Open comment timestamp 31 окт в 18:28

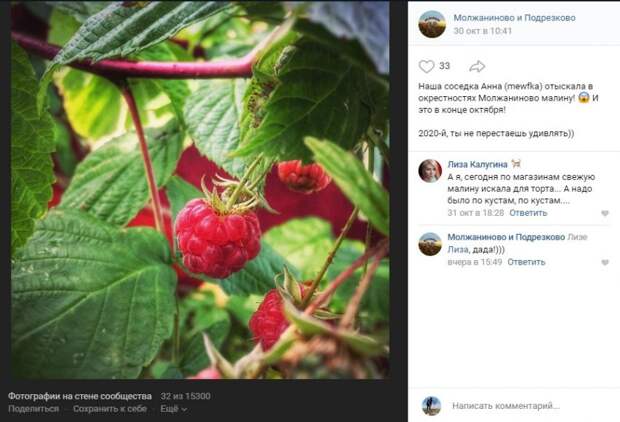[x=476, y=213]
